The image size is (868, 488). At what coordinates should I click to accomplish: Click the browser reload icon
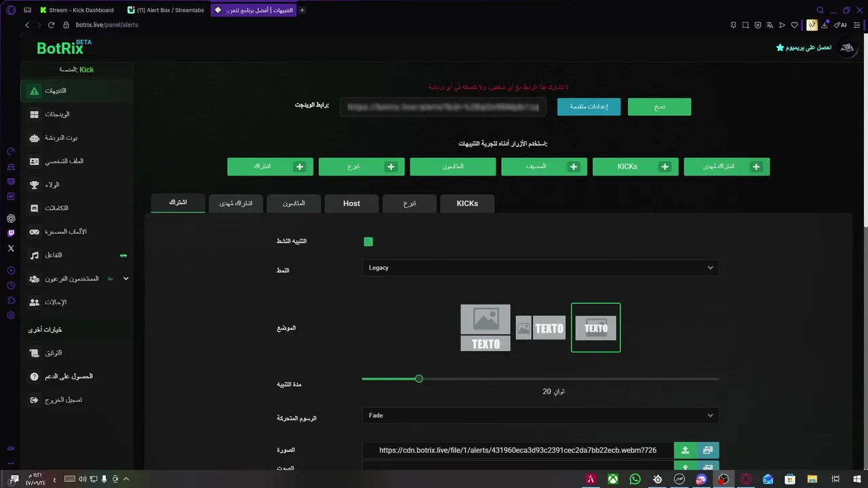(51, 25)
